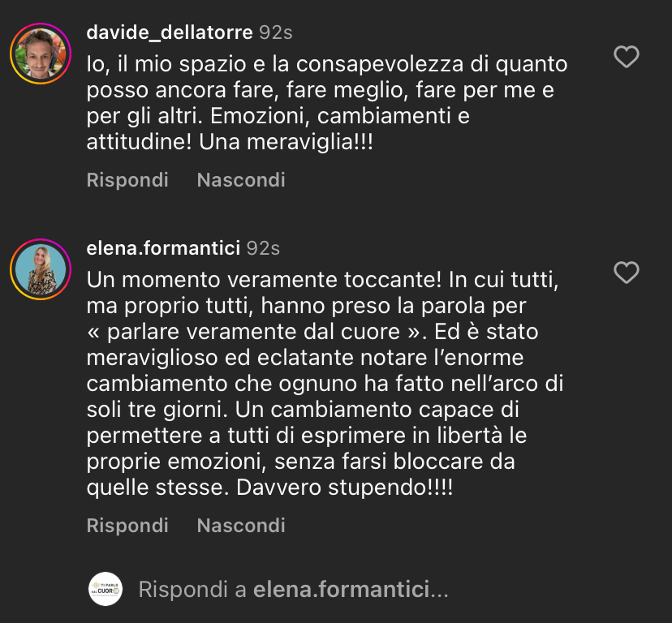Click the 92s timestamp beside davide_dellatorre

[275, 33]
